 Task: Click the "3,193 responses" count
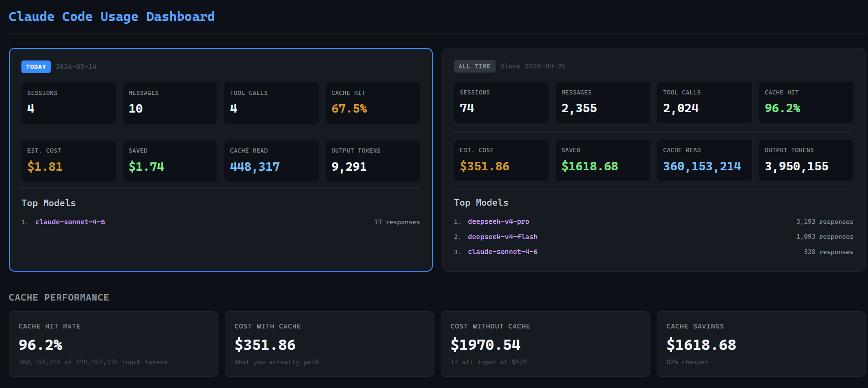pos(825,222)
